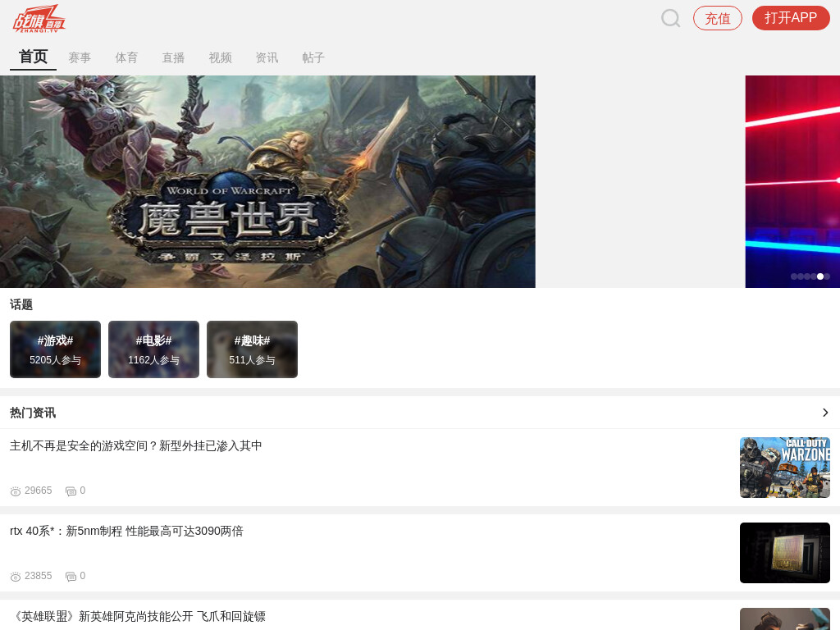This screenshot has height=630, width=840.
Task: Open the 英雄联盟 新英雄阿克尚 article
Action: [x=138, y=616]
